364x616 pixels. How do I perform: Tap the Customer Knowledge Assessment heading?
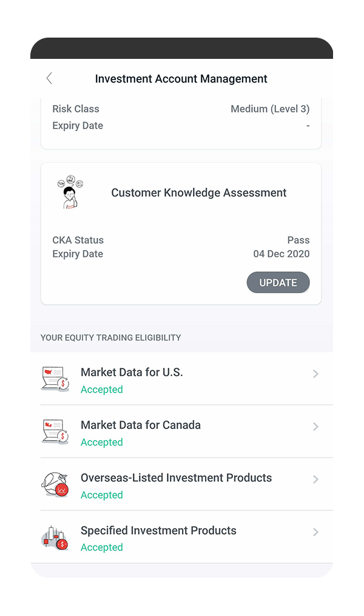pyautogui.click(x=199, y=192)
